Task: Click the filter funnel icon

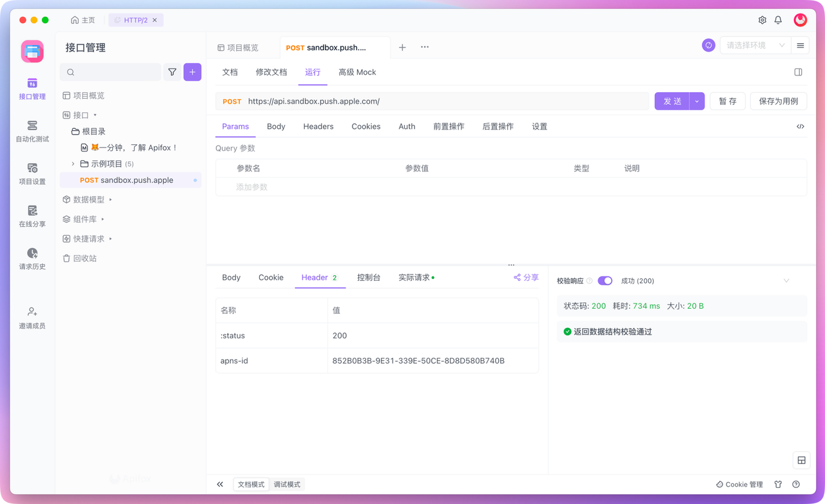Action: click(172, 72)
